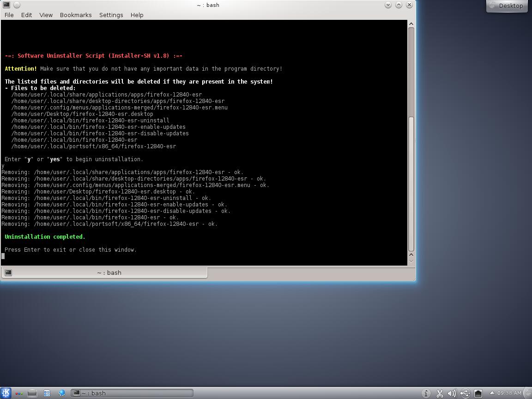The height and width of the screenshot is (399, 532).
Task: Open the volume speaker tray icon
Action: point(452,393)
